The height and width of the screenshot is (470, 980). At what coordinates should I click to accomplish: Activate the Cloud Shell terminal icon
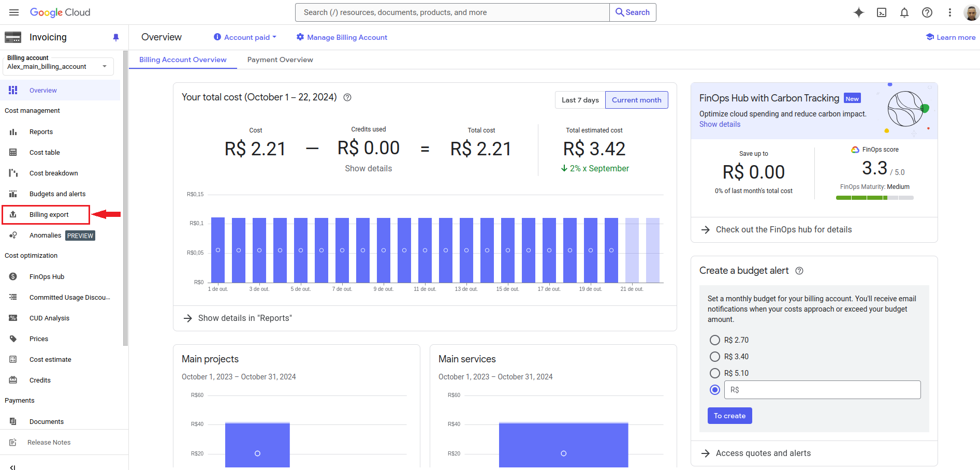(x=882, y=12)
